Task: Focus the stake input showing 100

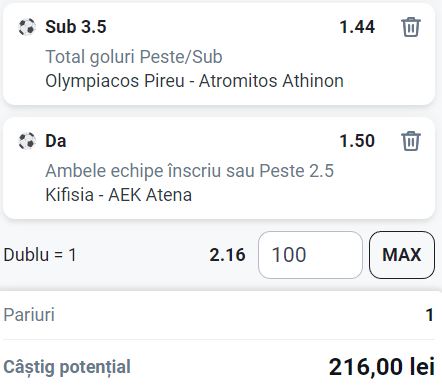Action: tap(310, 255)
